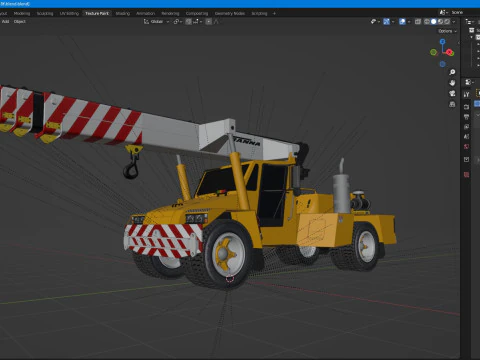480x360 pixels.
Task: Select the Texture Paint workspace tab
Action: (97, 13)
